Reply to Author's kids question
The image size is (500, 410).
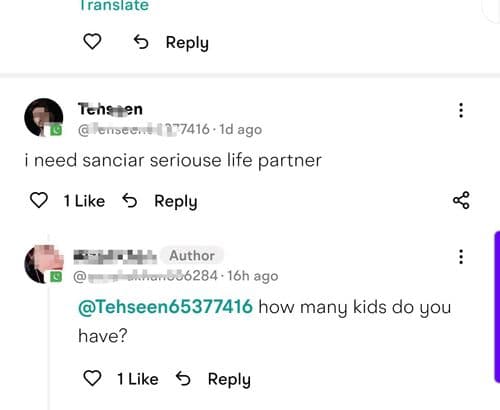click(229, 380)
